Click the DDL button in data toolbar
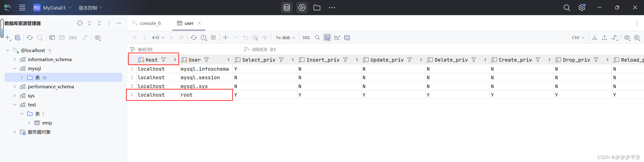644x162 pixels. coord(306,37)
